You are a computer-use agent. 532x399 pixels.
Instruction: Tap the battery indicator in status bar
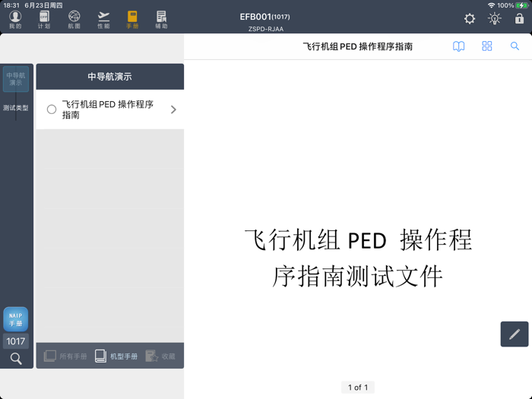pos(522,5)
